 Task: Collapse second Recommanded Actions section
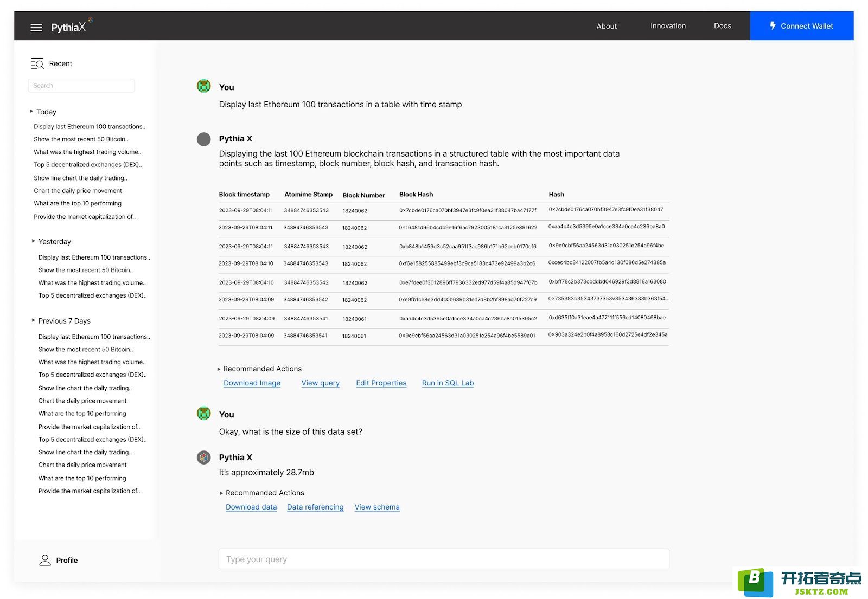click(221, 493)
